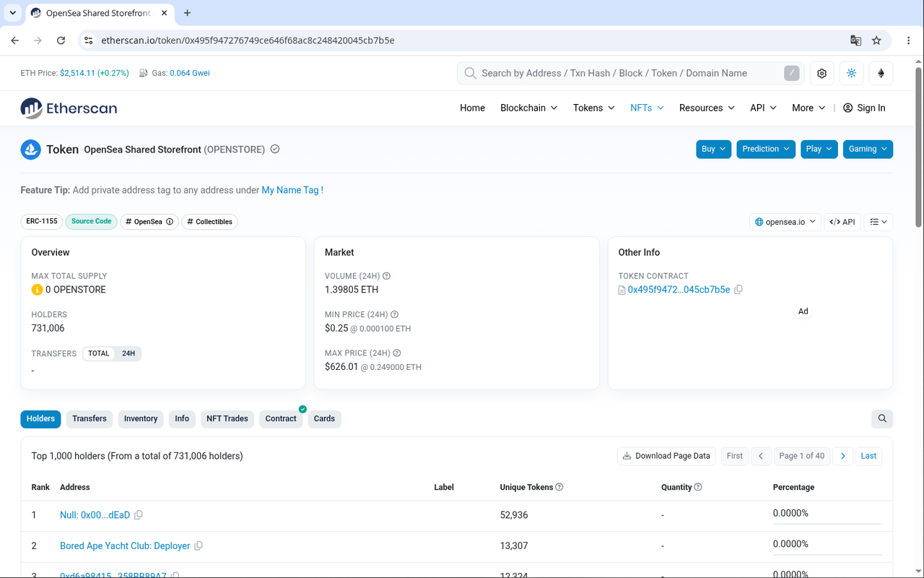The height and width of the screenshot is (578, 924).
Task: Click the yellow info icon beside 0 OPENSTORE
Action: pyautogui.click(x=37, y=290)
